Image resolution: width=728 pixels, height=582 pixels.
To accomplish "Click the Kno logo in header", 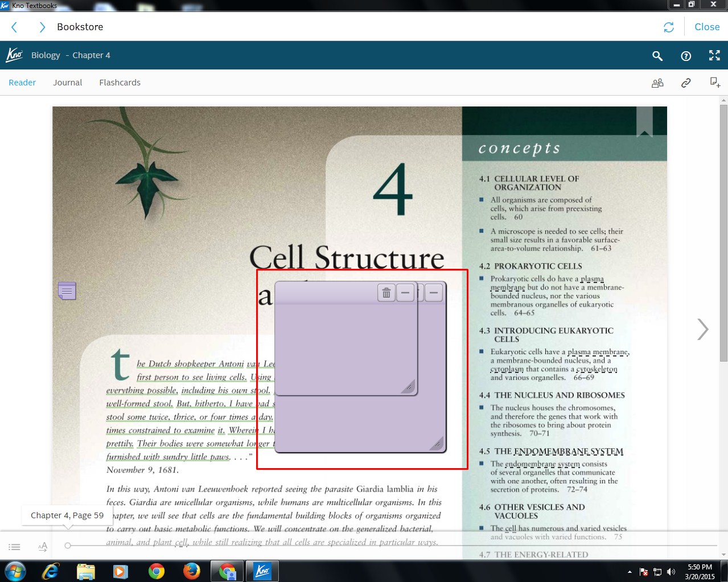I will click(14, 55).
